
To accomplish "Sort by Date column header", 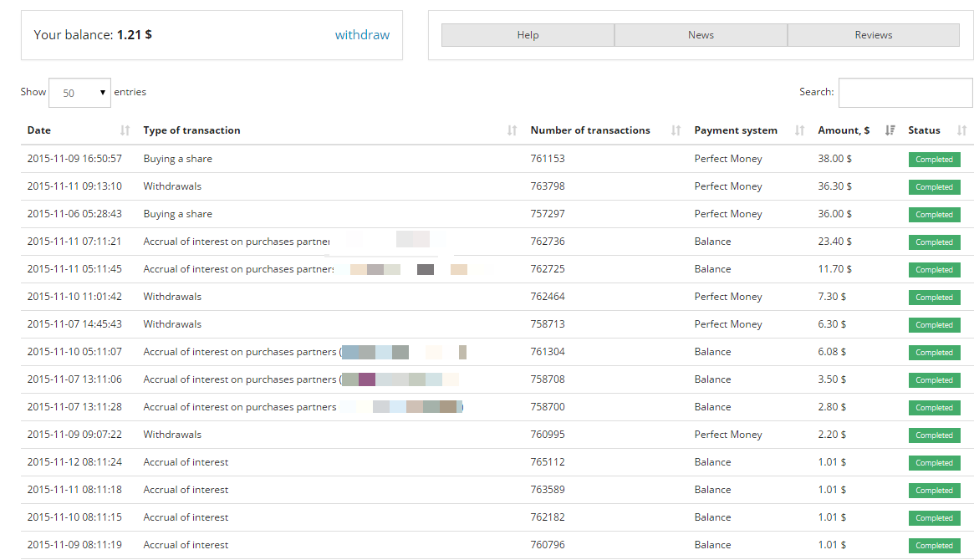I will coord(39,130).
